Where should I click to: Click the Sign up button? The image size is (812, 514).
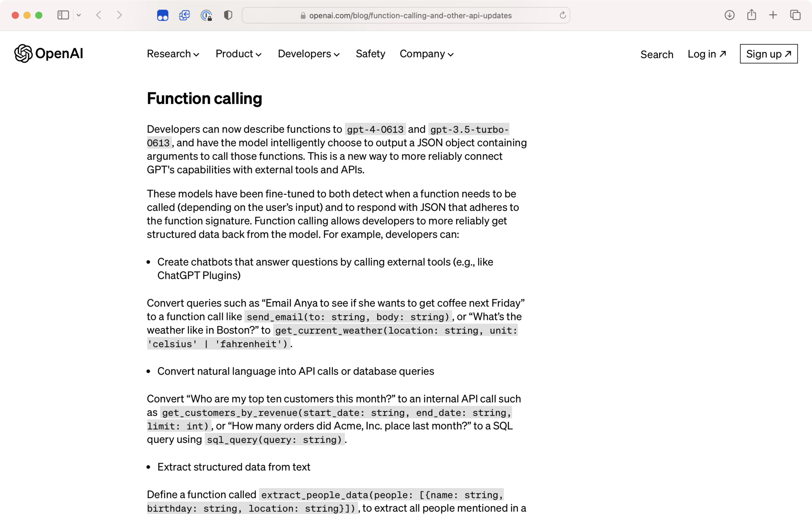pyautogui.click(x=769, y=54)
